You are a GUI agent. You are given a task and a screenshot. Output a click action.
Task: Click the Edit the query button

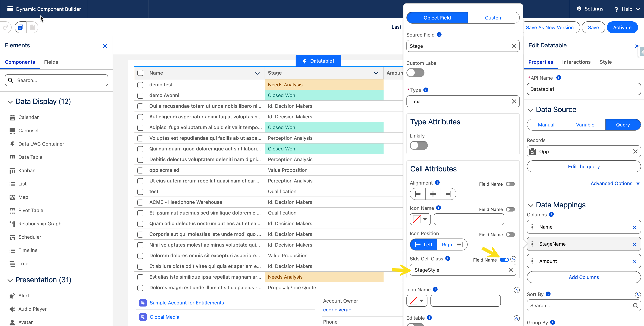(x=584, y=167)
